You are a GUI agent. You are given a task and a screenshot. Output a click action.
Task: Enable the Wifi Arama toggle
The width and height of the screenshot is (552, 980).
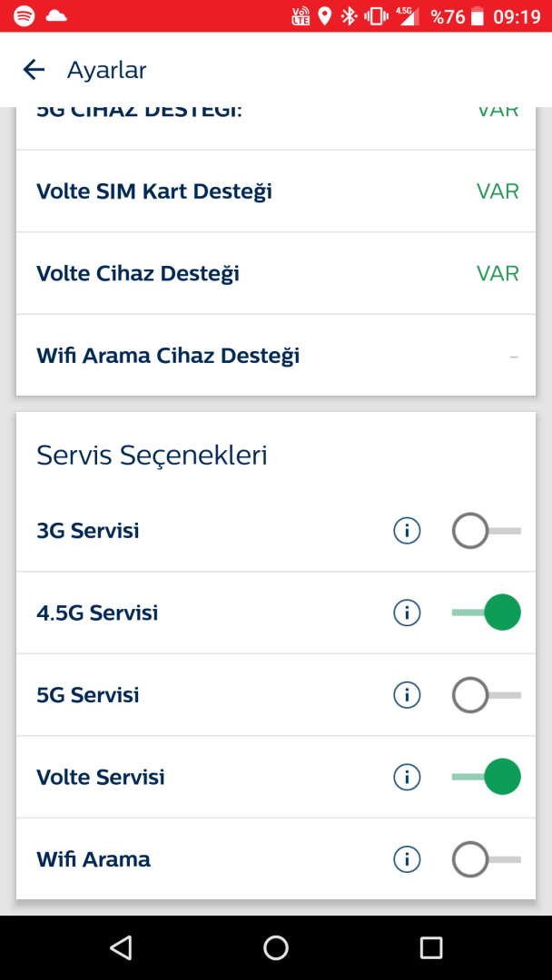486,858
